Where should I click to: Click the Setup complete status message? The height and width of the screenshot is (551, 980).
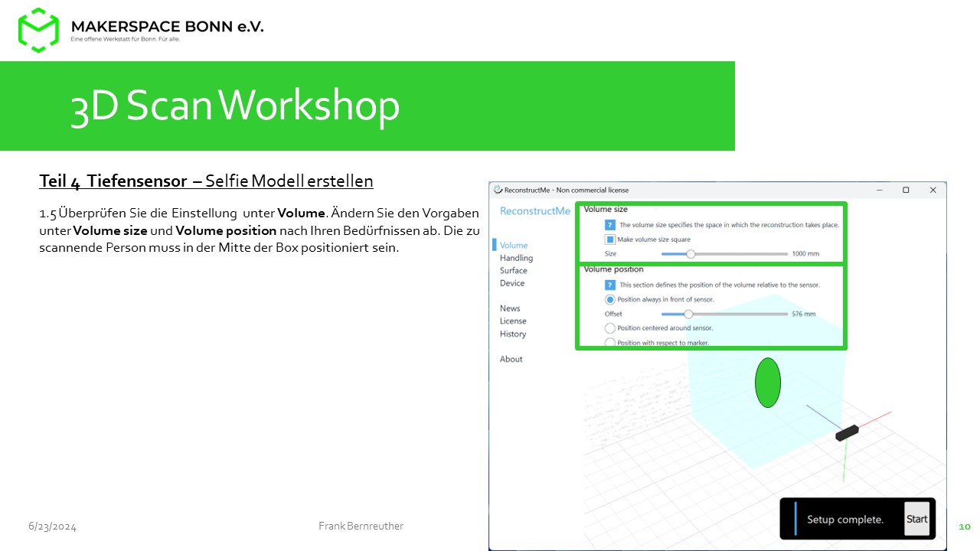pyautogui.click(x=845, y=520)
